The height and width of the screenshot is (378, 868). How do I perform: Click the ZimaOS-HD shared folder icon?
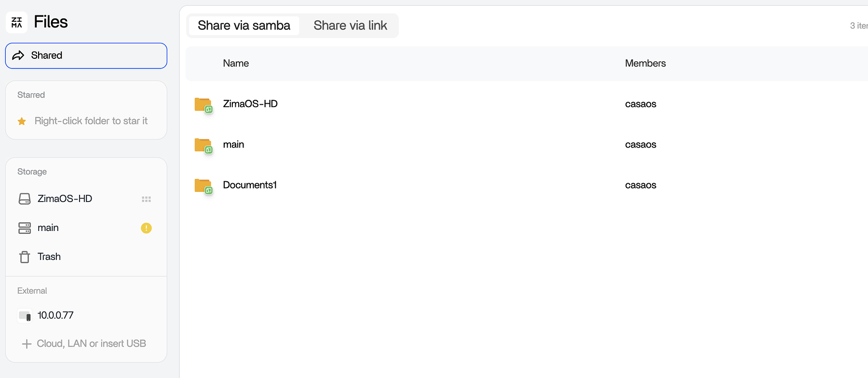203,105
